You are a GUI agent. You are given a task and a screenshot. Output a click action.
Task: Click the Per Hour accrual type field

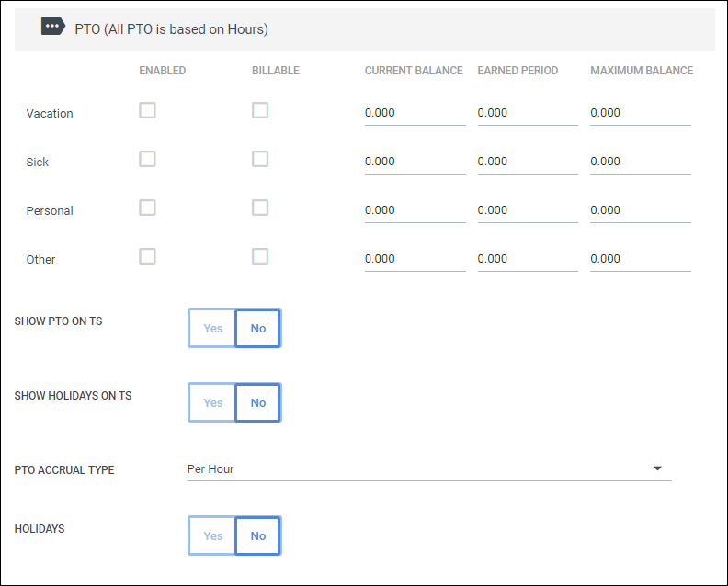coord(429,469)
